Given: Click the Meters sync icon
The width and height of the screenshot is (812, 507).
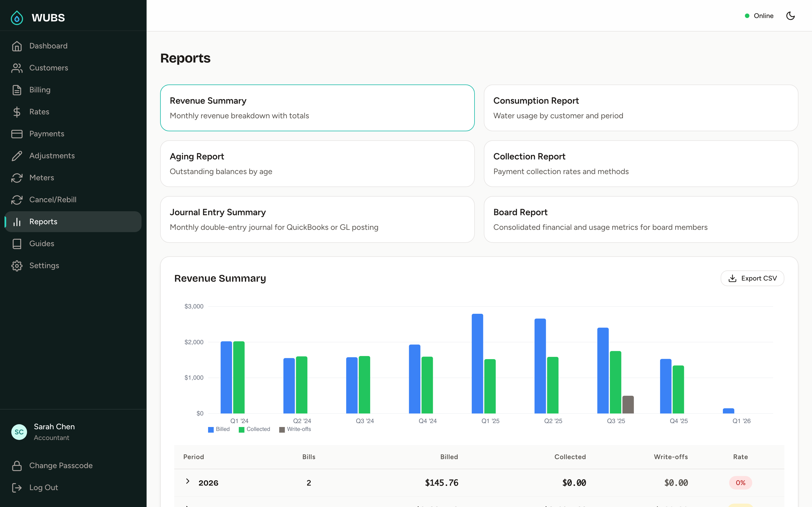Looking at the screenshot, I should [17, 177].
